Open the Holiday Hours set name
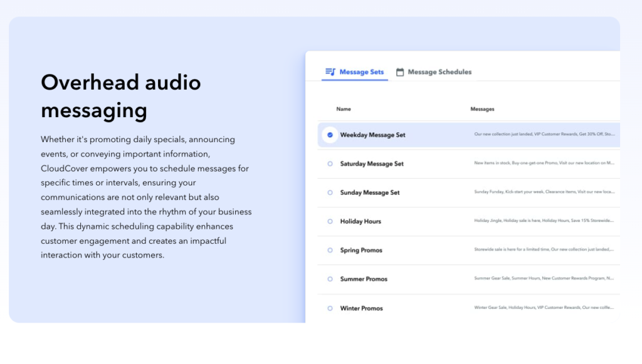 360,222
